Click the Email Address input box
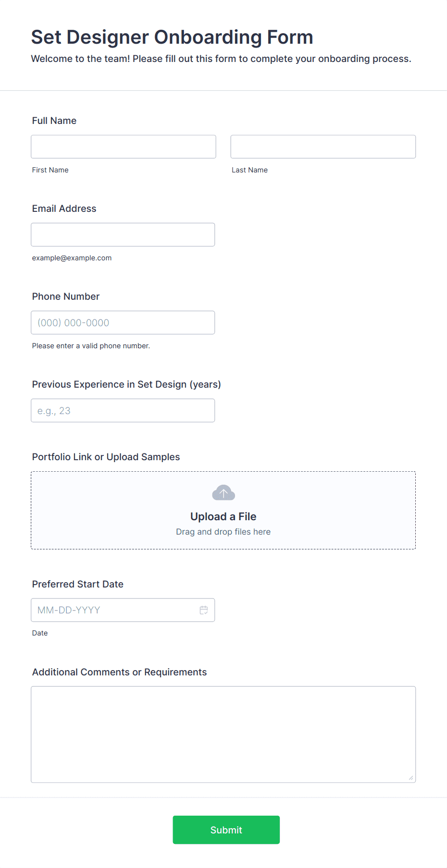 point(123,234)
